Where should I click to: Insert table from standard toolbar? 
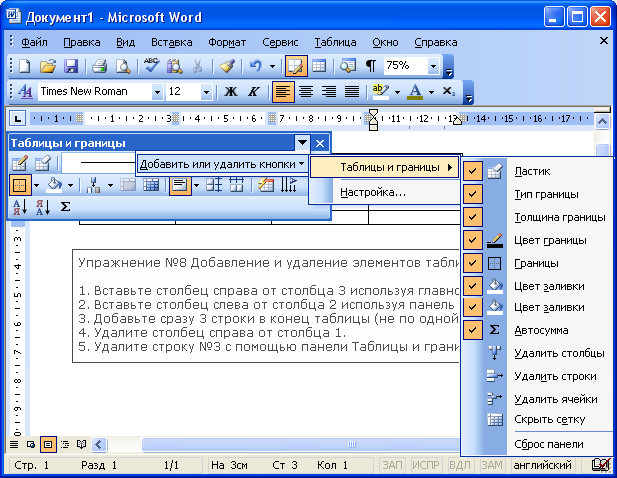319,66
